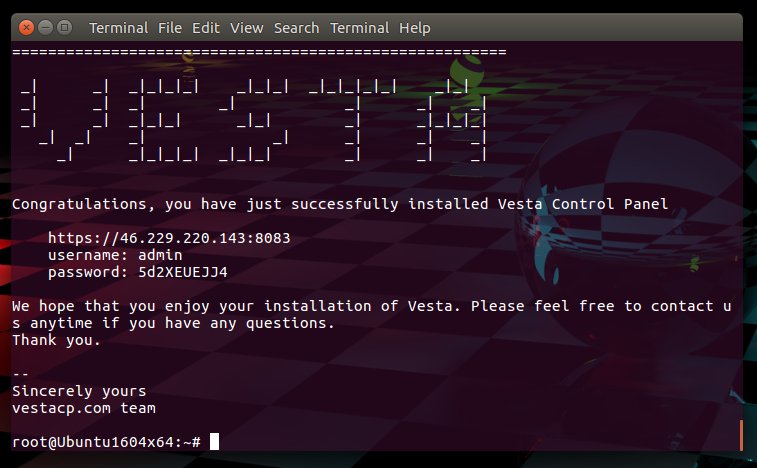The height and width of the screenshot is (468, 757).
Task: Open the Search menu
Action: tap(296, 28)
